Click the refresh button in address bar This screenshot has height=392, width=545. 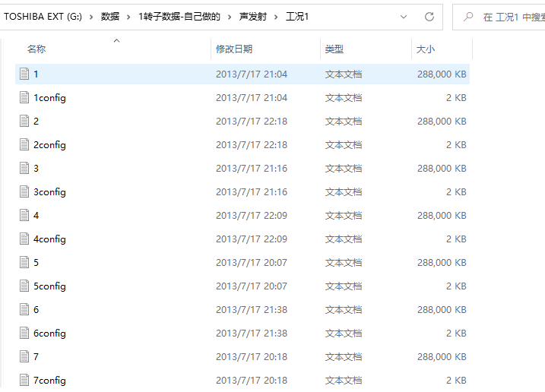[429, 17]
